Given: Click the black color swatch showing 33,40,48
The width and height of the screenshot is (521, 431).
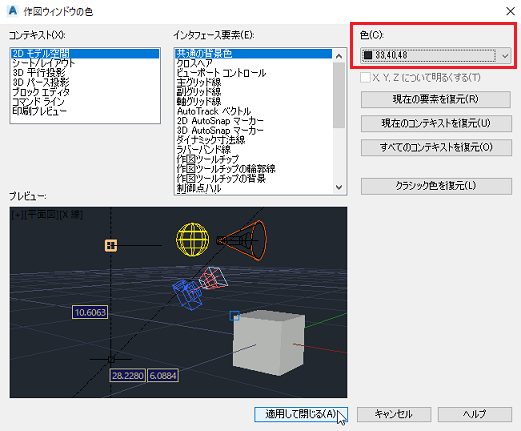Looking at the screenshot, I should (368, 55).
